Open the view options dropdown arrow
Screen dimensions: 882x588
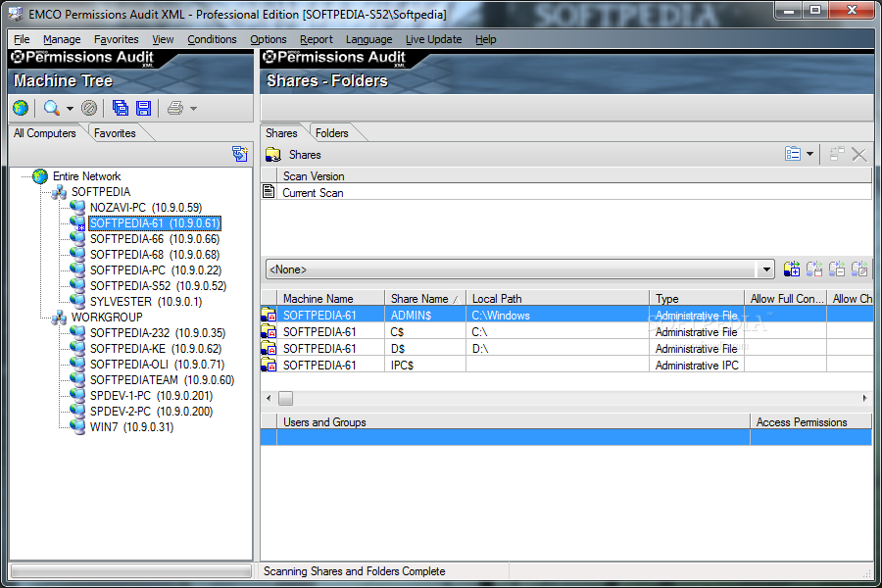810,154
